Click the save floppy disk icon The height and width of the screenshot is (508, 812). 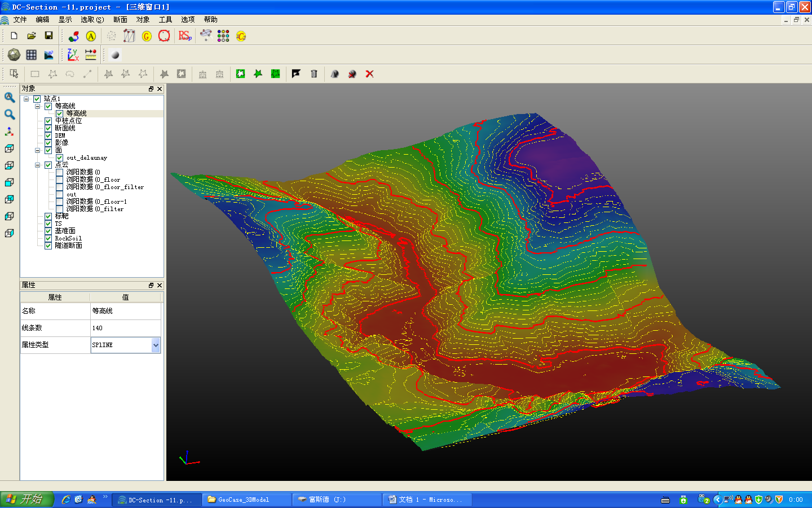click(x=48, y=36)
